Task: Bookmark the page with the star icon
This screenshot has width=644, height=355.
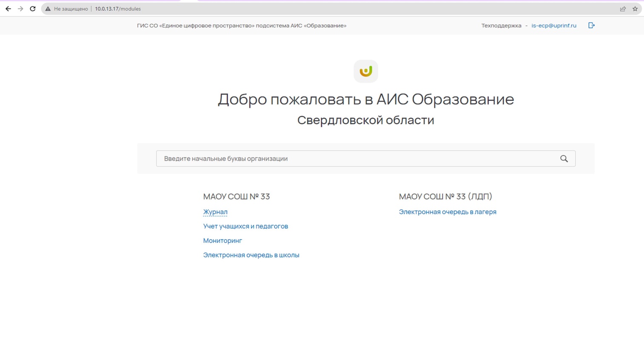Action: (x=635, y=9)
